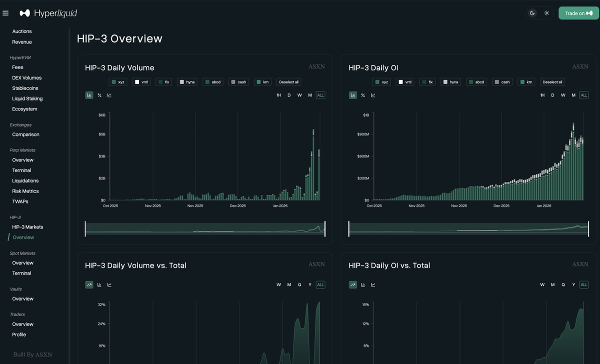
Task: Select stacked bar view in Daily OI
Action: (x=352, y=95)
